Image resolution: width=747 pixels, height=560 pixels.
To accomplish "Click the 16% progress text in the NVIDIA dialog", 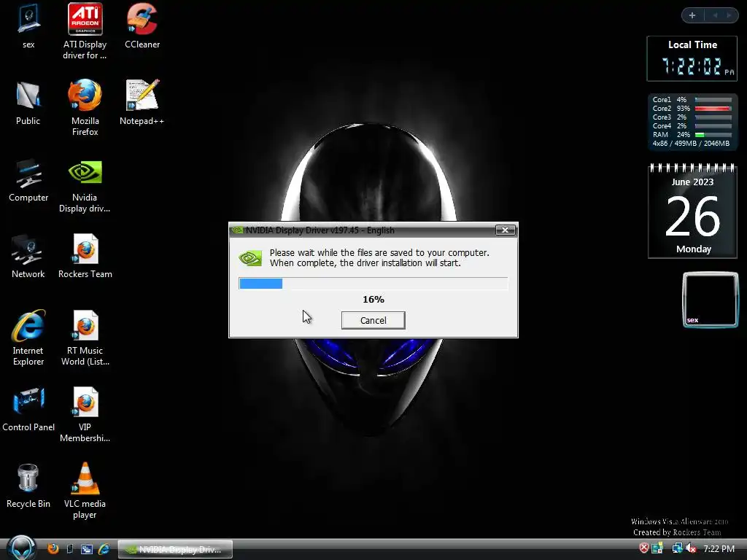I will point(373,300).
